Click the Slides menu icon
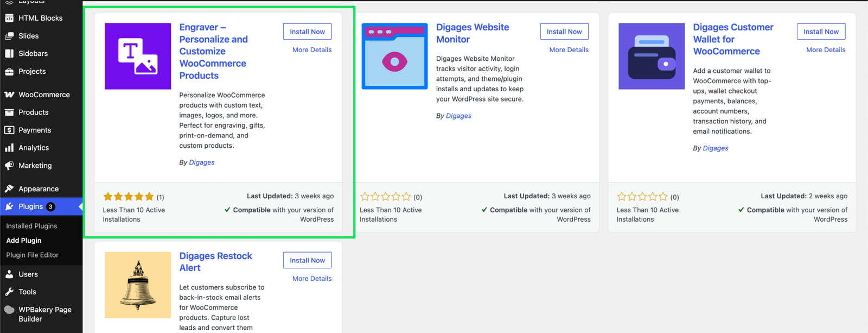This screenshot has width=868, height=333. pyautogui.click(x=9, y=36)
